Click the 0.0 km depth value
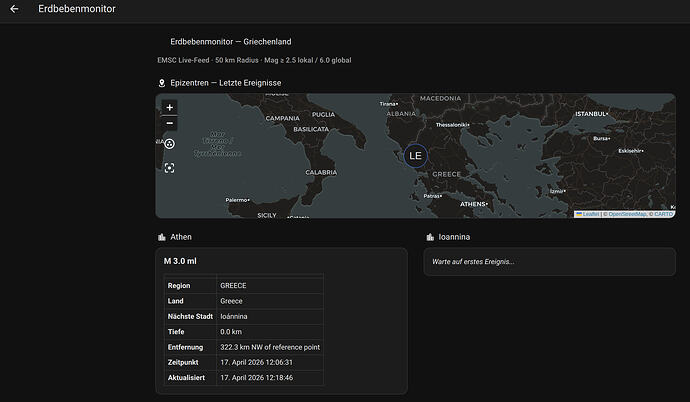690x402 pixels. pos(231,332)
